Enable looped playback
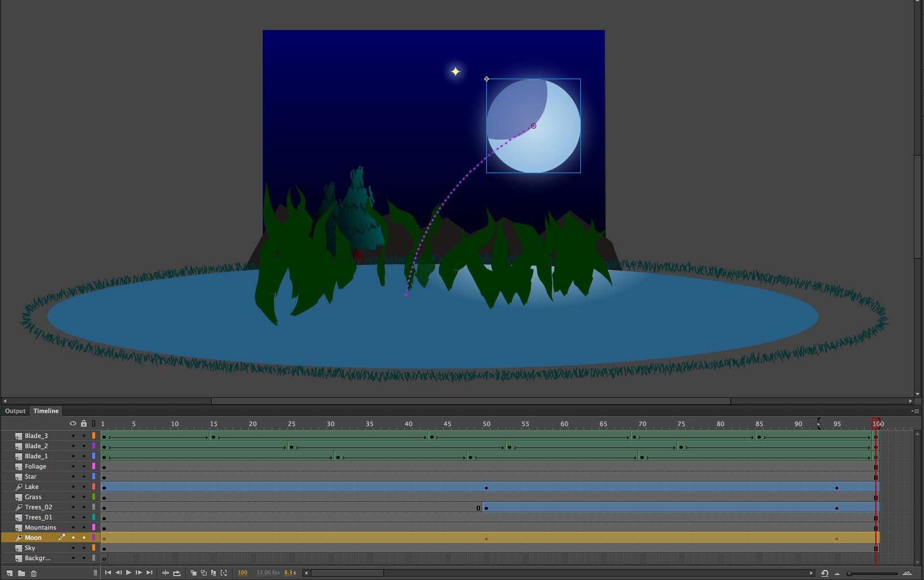This screenshot has height=580, width=924. coord(176,573)
